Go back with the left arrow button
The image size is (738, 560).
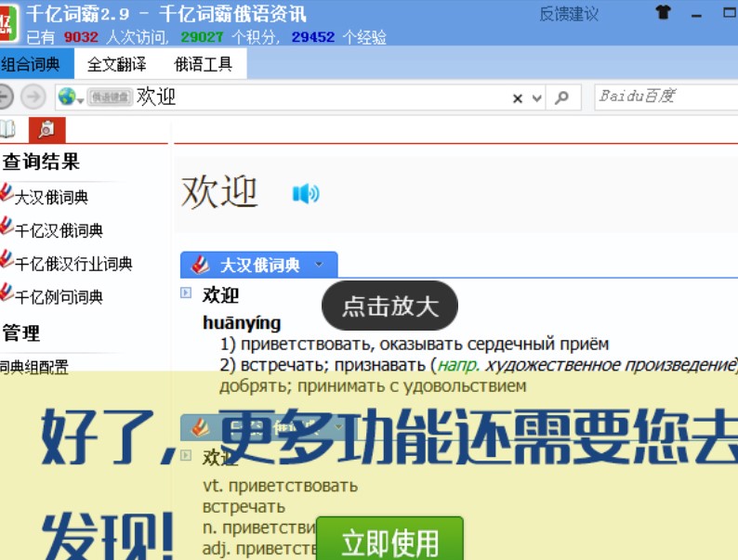pos(5,97)
